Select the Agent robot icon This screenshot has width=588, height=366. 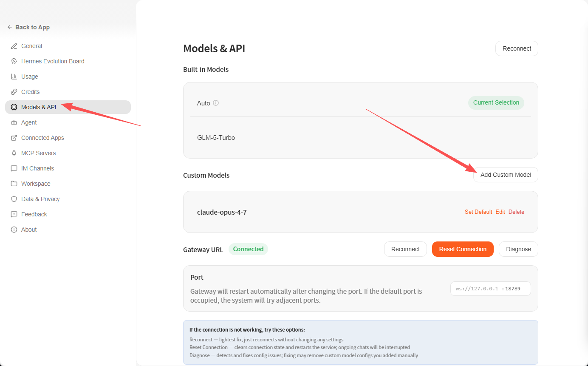tap(14, 122)
